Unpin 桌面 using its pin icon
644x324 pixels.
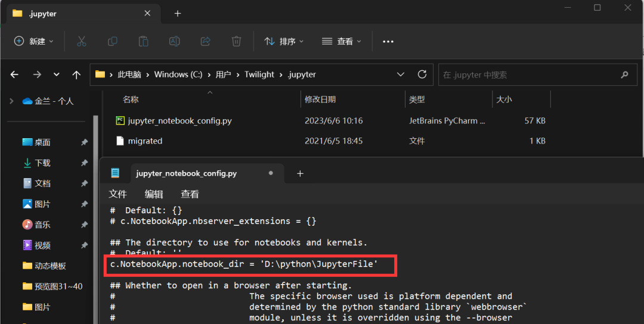(84, 142)
